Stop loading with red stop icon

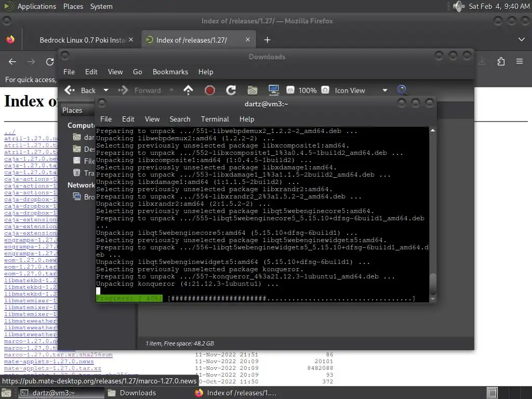point(210,90)
